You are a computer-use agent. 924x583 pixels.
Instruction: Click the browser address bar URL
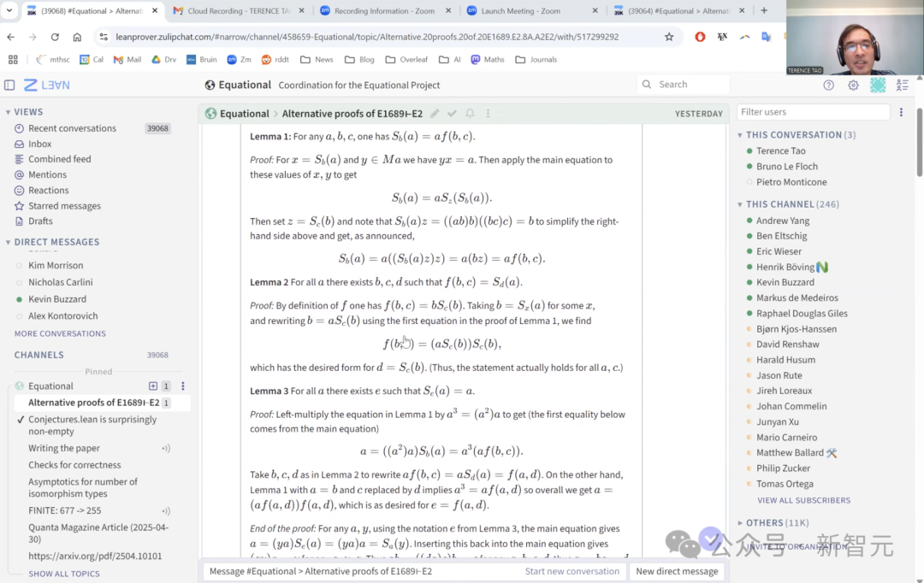[x=367, y=37]
